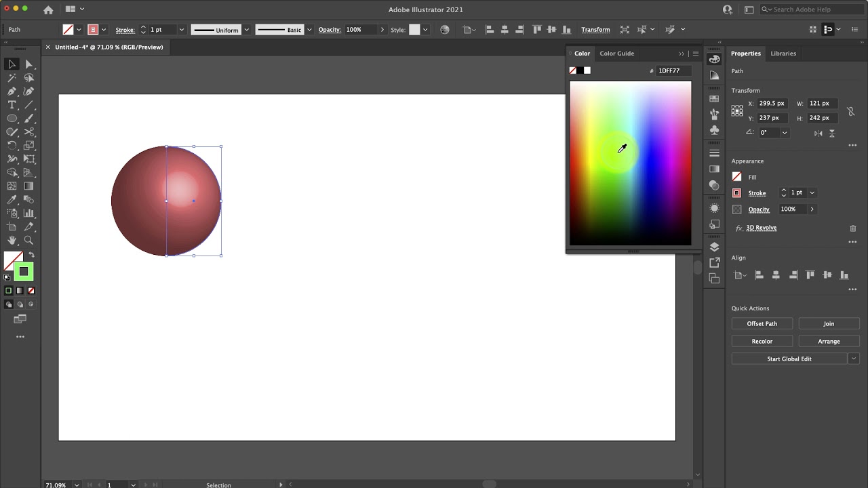Select the Scissors tool
This screenshot has width=868, height=488.
coord(29,131)
